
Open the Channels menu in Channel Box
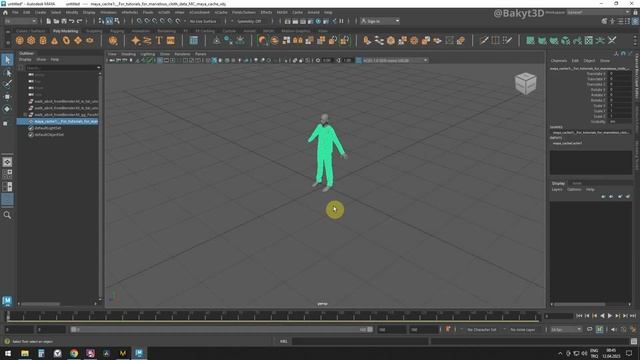[x=558, y=60]
